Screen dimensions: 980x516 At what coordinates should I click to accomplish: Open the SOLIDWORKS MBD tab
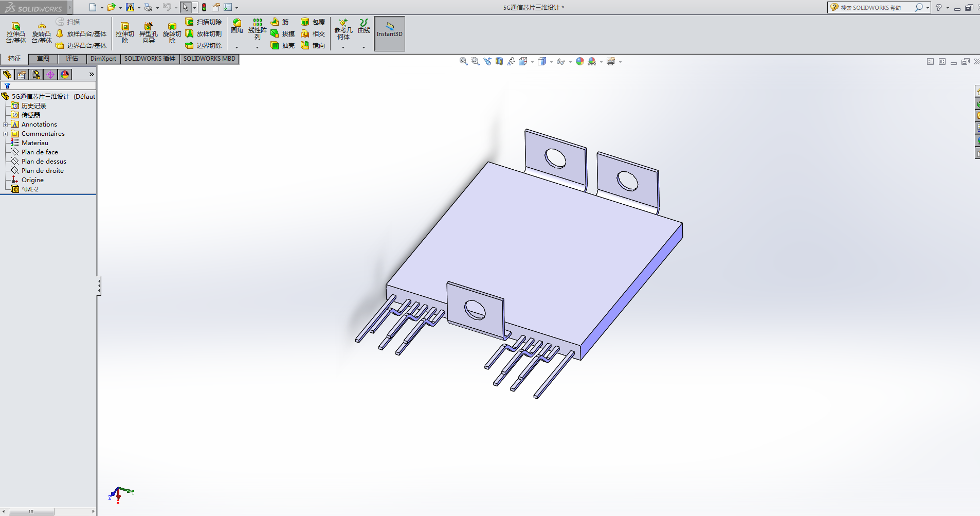tap(209, 59)
